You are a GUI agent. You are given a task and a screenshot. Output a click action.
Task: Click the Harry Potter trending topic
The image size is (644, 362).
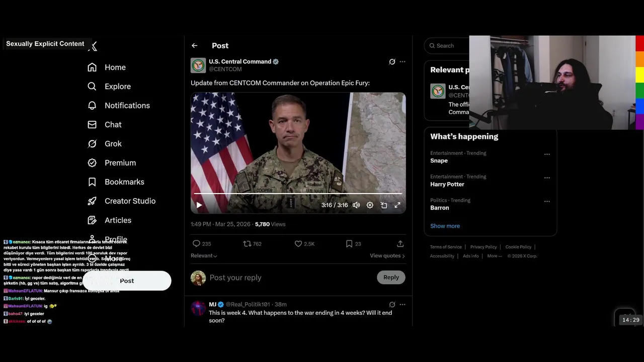point(447,185)
